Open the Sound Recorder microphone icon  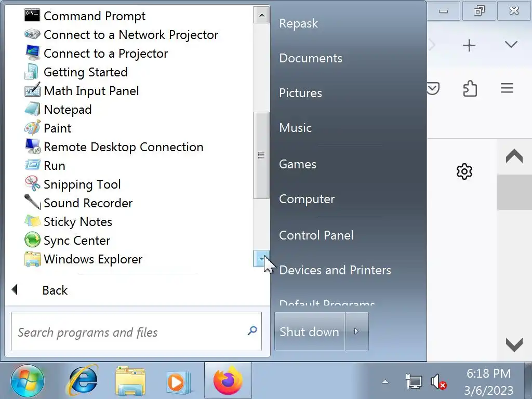point(32,203)
